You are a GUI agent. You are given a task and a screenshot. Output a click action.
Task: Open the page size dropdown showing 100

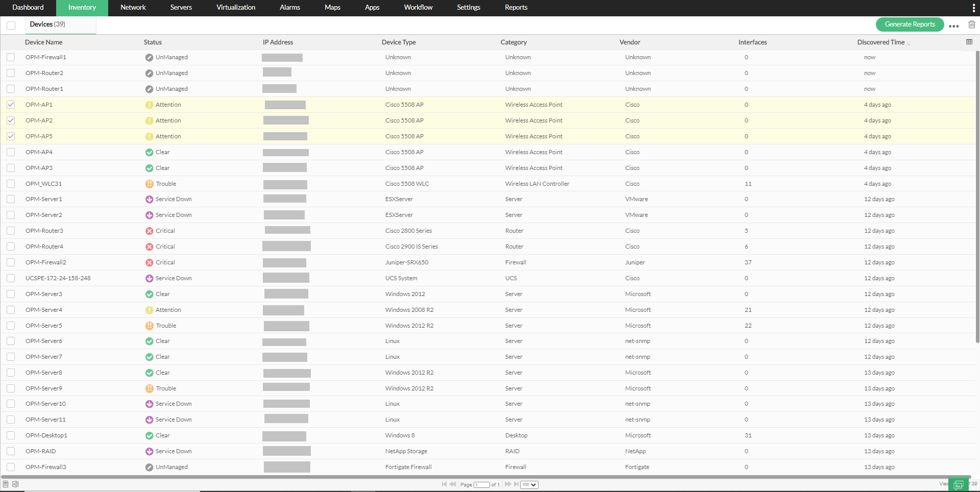click(529, 484)
